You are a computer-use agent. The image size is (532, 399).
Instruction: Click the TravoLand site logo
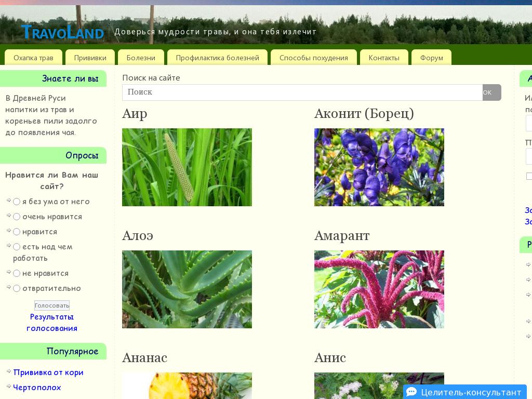[62, 32]
